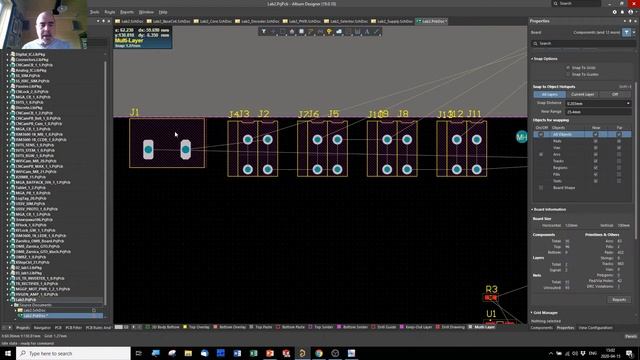Toggle the Far checkbox for Arcs
The image size is (640, 360).
[619, 154]
